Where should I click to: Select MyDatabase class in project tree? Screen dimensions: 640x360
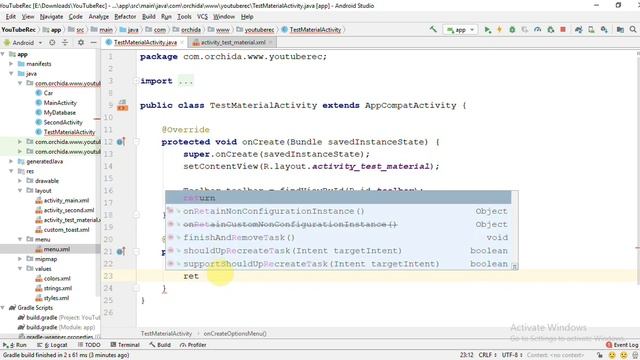click(x=60, y=113)
